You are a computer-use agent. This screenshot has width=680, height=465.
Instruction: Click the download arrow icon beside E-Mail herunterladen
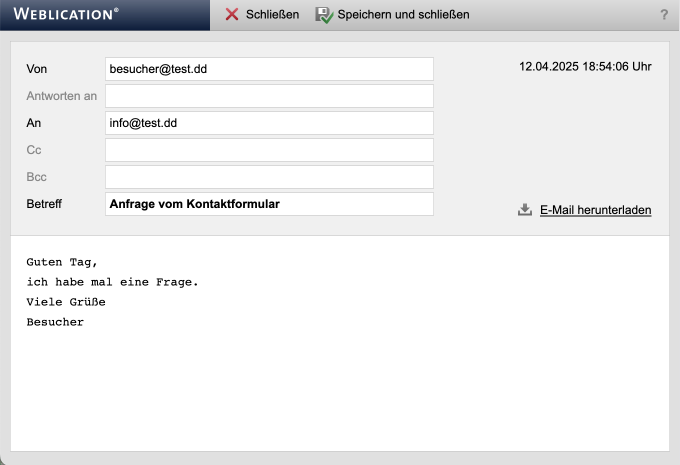(x=525, y=210)
